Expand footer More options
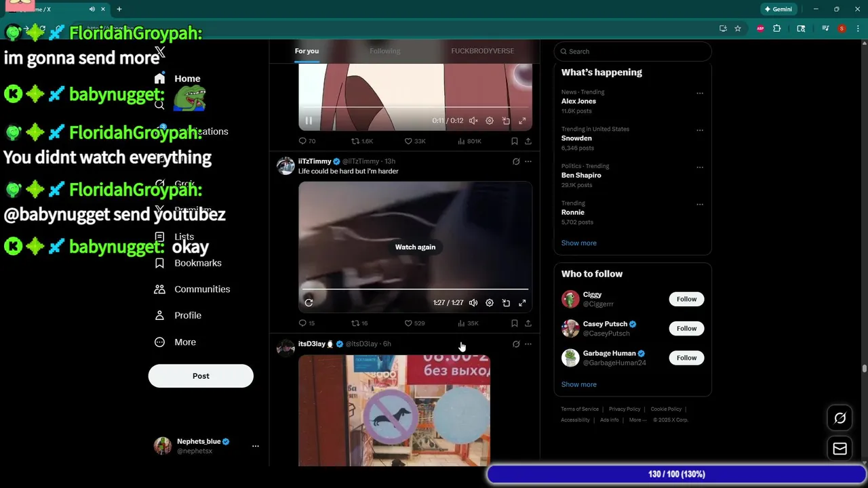 pos(638,420)
